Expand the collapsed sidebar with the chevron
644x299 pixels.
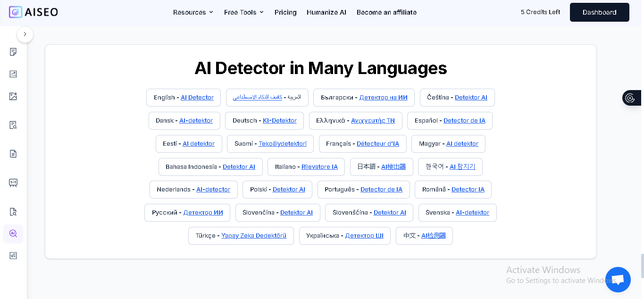(x=25, y=34)
